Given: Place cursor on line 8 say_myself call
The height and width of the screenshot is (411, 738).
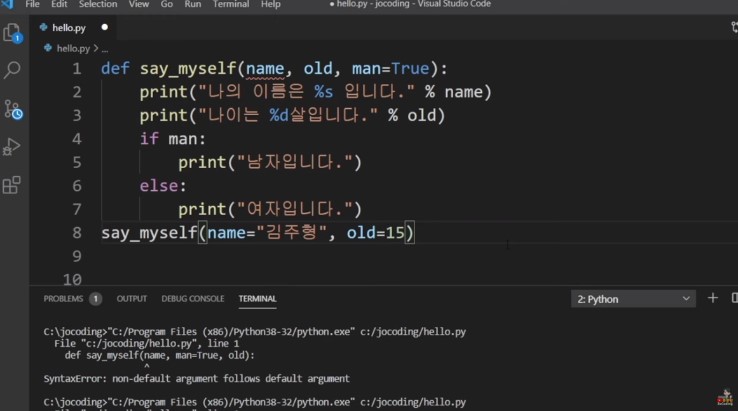Looking at the screenshot, I should tap(150, 233).
